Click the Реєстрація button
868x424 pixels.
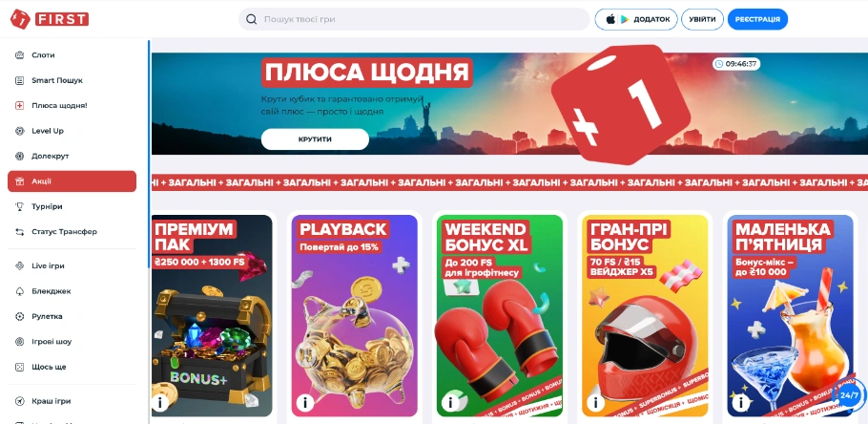(x=757, y=19)
